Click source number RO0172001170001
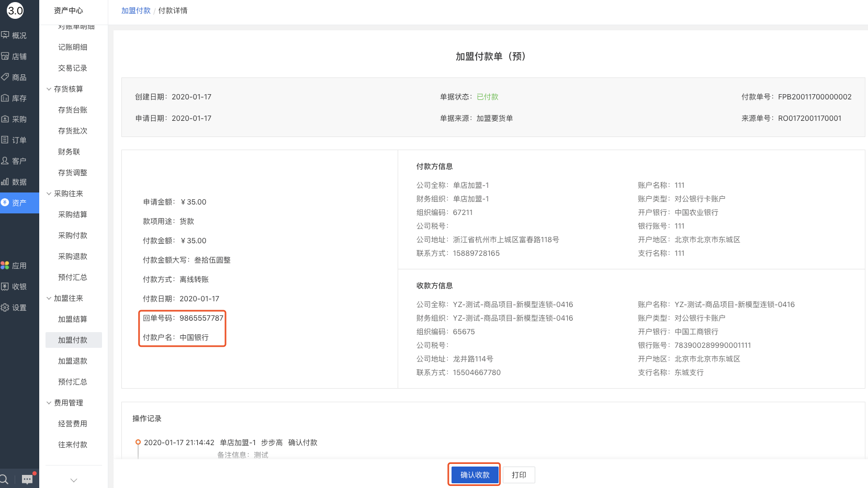This screenshot has width=868, height=488. 810,118
